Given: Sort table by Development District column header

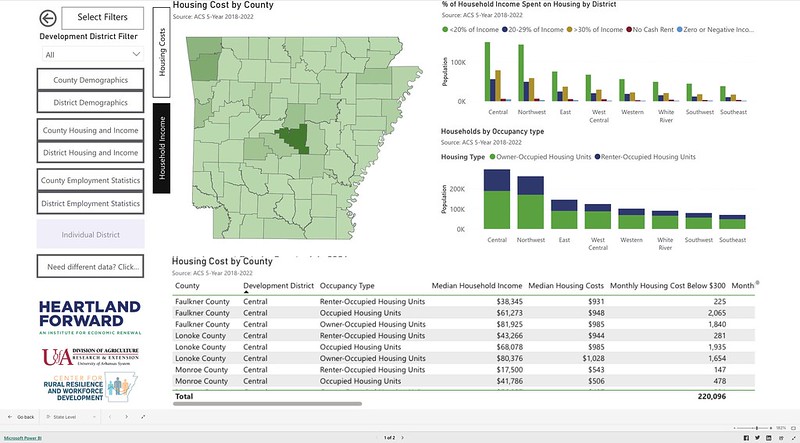Looking at the screenshot, I should [279, 286].
